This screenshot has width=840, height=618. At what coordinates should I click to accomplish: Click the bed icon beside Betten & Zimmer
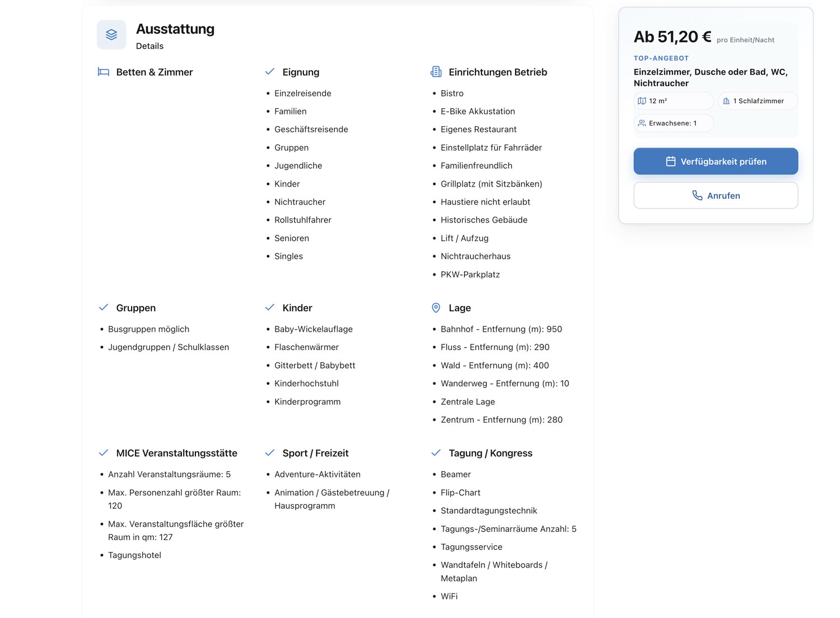pyautogui.click(x=104, y=72)
